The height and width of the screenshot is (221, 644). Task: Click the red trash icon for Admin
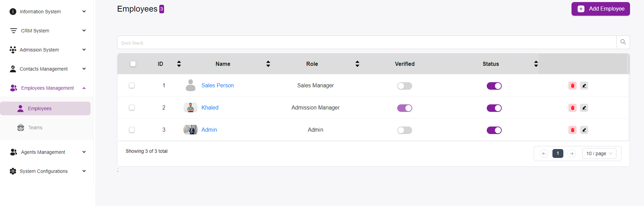pos(573,130)
